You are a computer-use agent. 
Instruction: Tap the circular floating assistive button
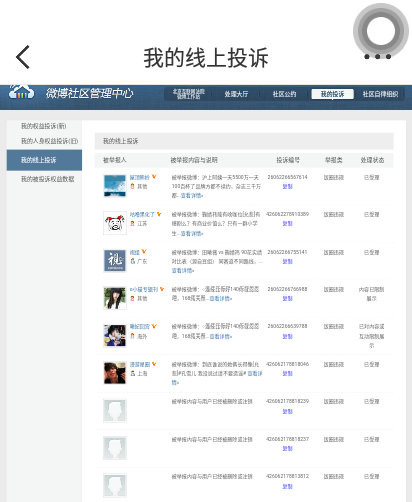coord(381,31)
